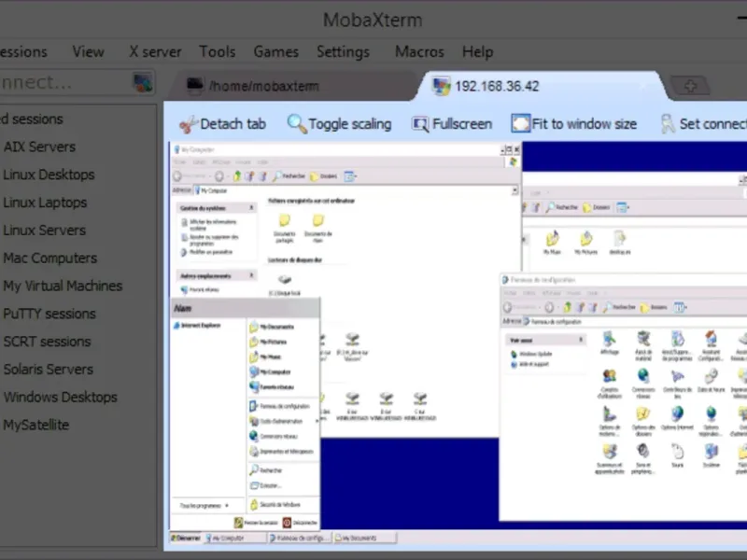Screen dimensions: 747x560
Task: Open My Computer from the Start menu
Action: 270,372
